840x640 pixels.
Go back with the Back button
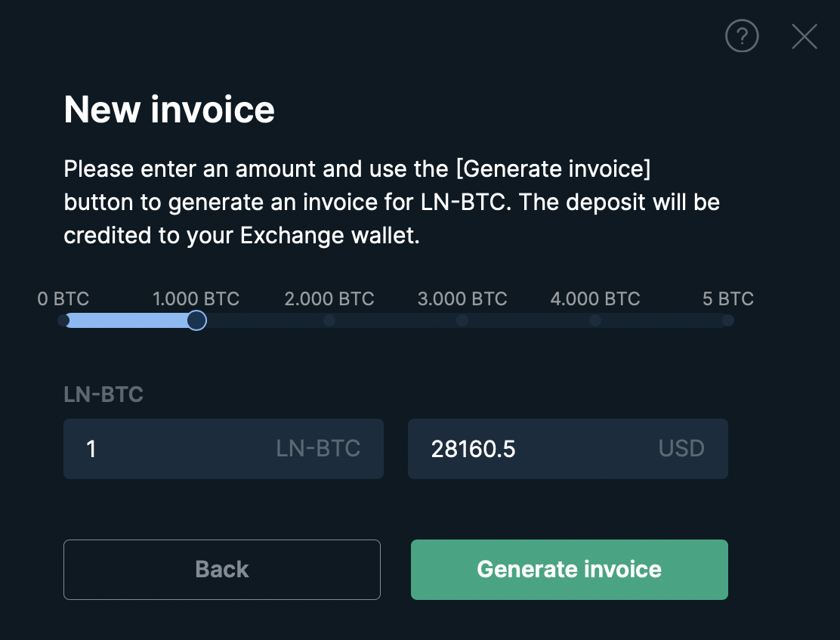pyautogui.click(x=222, y=569)
